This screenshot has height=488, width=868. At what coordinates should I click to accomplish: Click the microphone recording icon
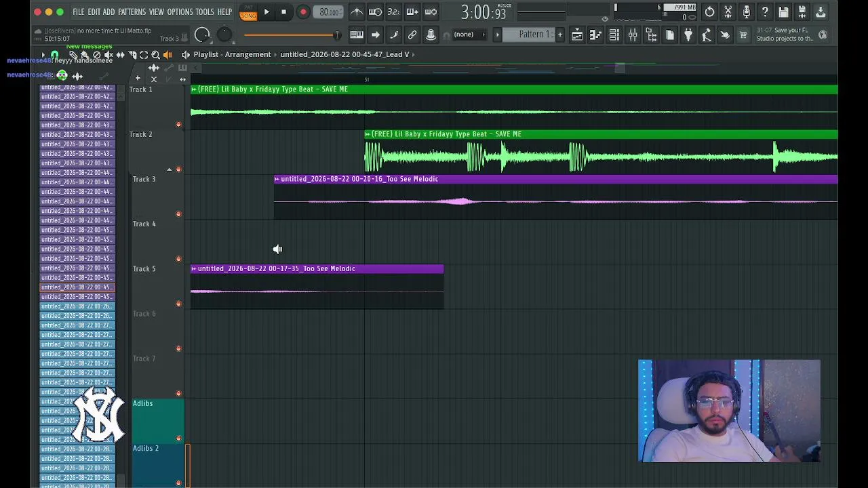point(747,12)
